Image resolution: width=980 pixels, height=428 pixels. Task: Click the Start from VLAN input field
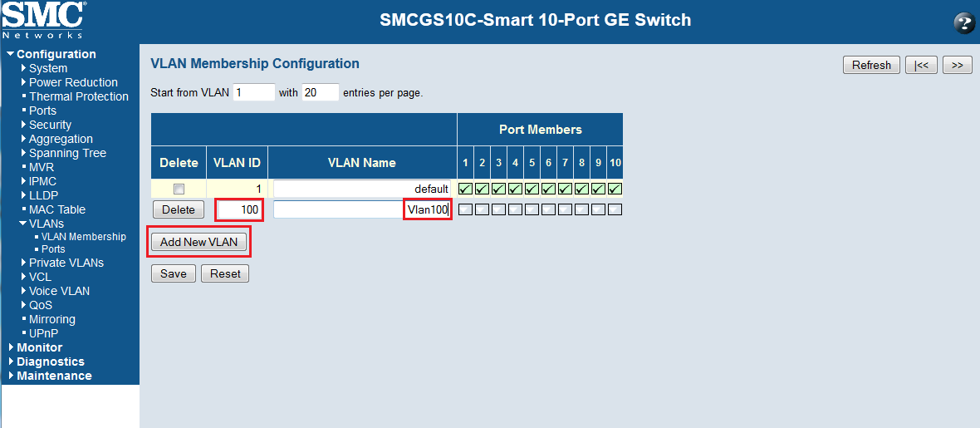(253, 92)
